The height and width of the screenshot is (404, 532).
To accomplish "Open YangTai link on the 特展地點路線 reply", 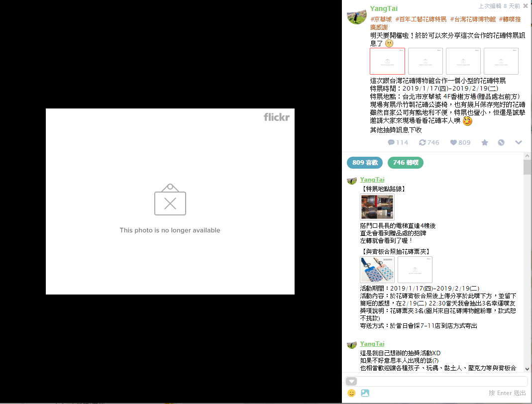I will coord(372,180).
